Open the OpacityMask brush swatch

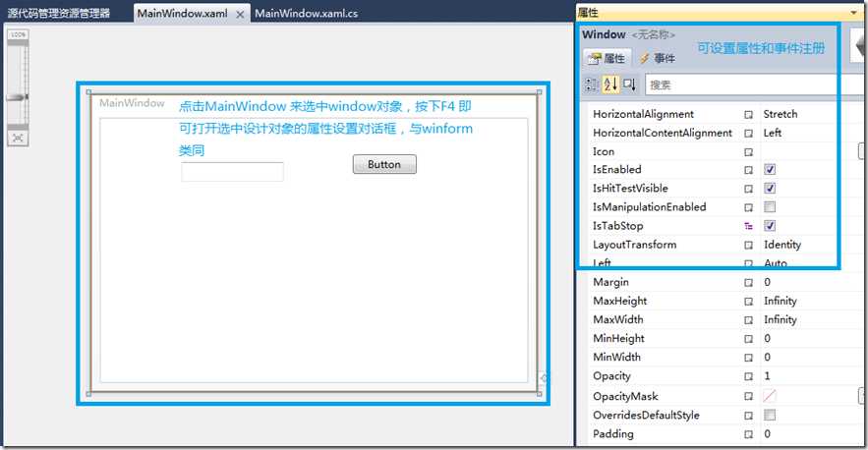[770, 396]
